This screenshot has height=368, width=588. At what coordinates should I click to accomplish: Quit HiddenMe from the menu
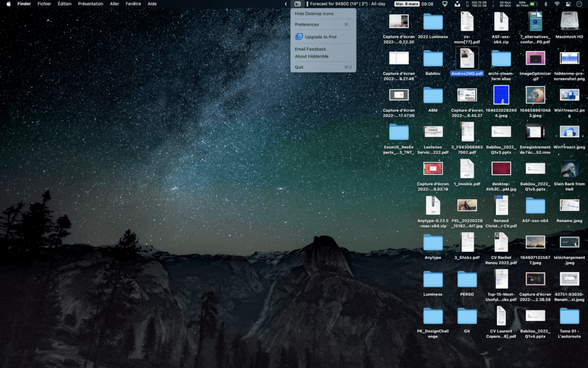coord(323,67)
